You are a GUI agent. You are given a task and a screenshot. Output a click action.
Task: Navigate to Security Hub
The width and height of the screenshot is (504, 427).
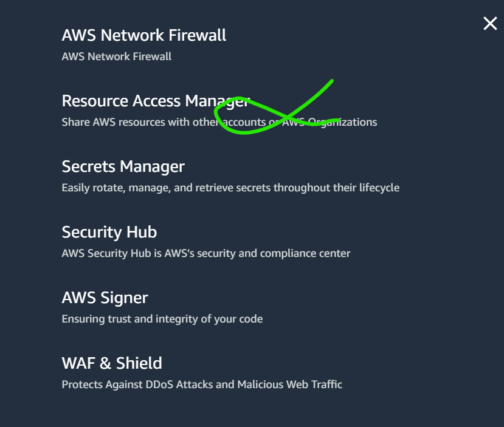pos(109,231)
